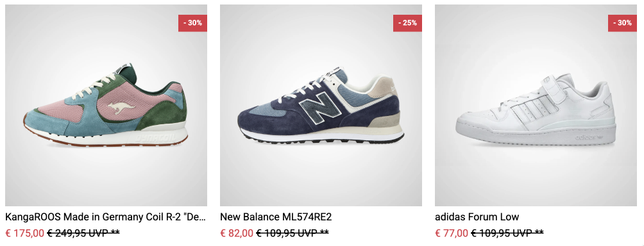Click the € 82,00 sale price
This screenshot has height=246, width=644.
click(x=237, y=233)
